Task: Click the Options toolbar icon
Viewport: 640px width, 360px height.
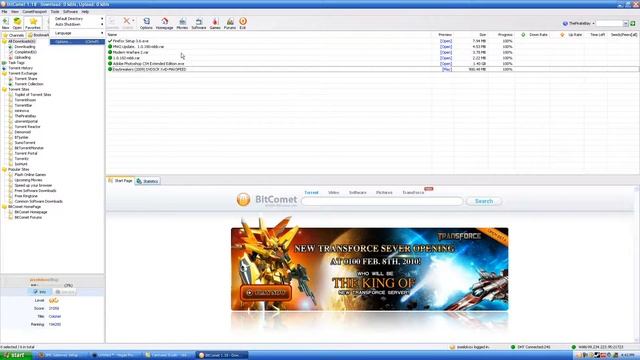Action: click(146, 23)
